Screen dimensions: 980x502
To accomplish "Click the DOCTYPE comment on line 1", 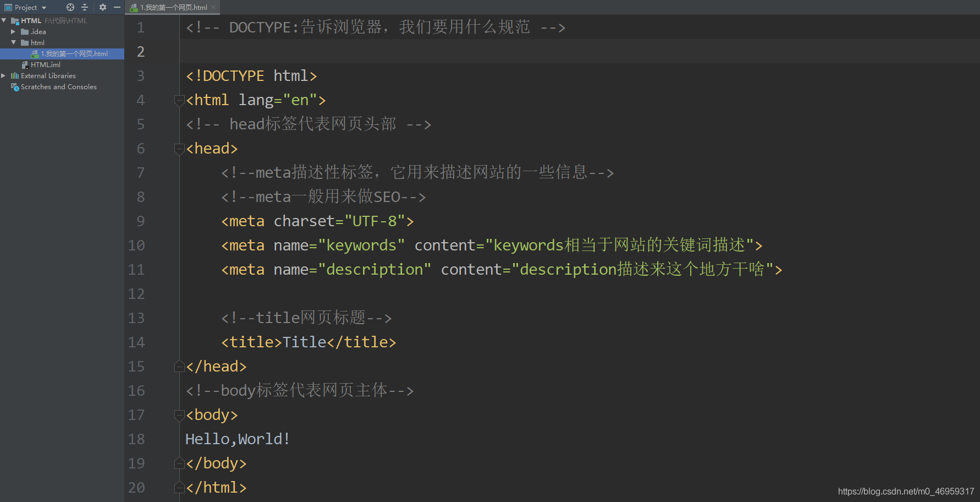I will point(376,28).
